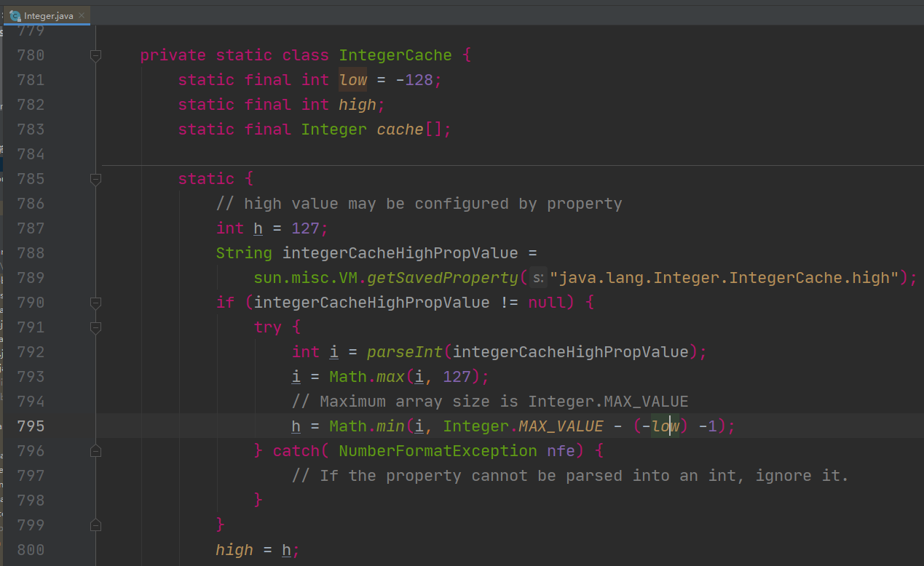Click the field 'cache' on line 783

point(400,129)
